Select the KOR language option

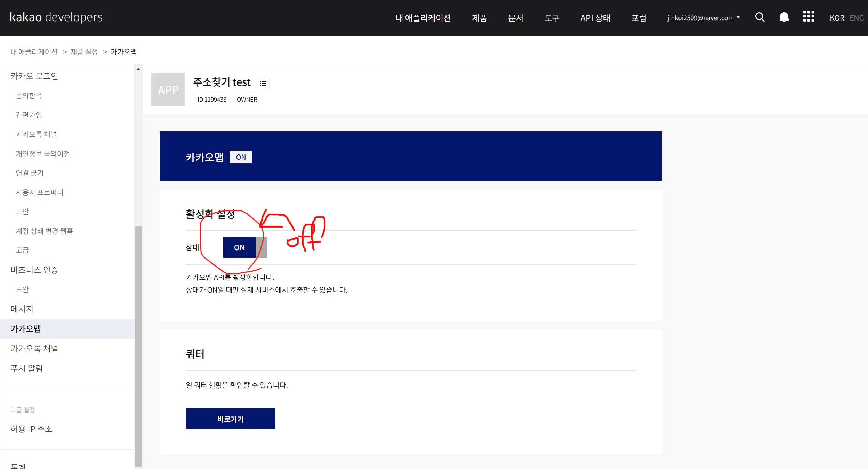coord(837,18)
